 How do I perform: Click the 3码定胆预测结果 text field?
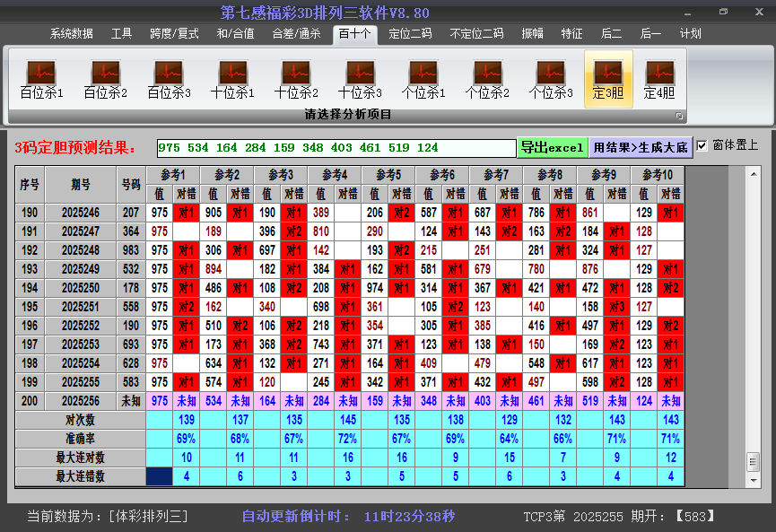(336, 148)
